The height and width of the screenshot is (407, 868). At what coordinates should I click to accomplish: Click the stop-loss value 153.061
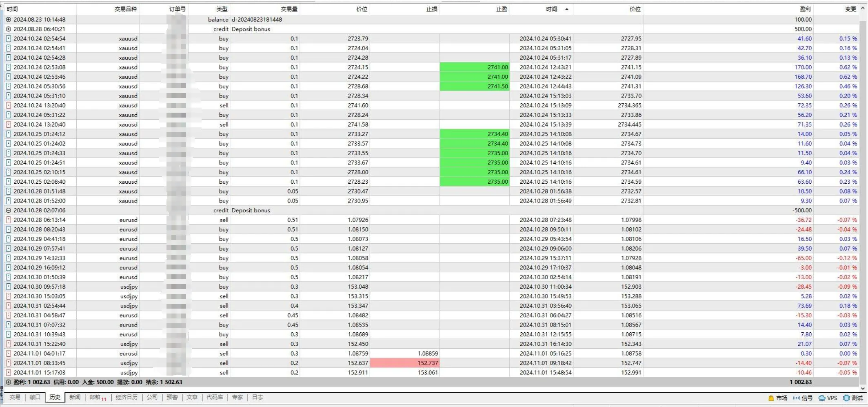coord(428,372)
